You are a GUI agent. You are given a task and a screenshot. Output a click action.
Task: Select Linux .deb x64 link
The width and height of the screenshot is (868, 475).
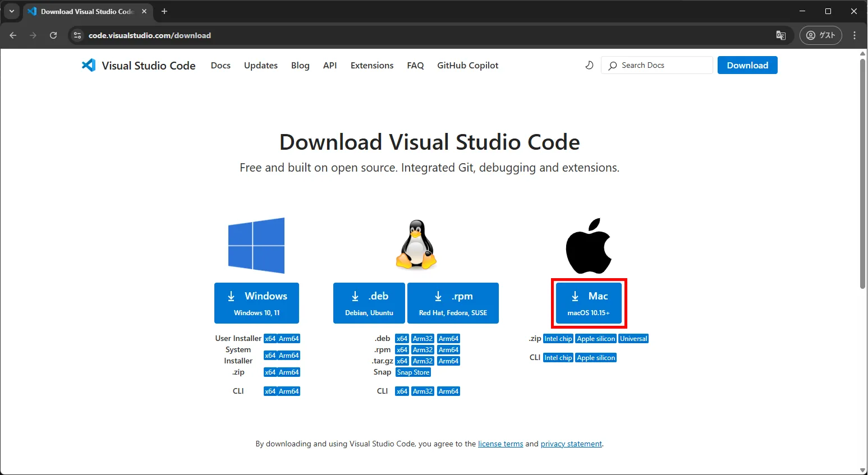[x=402, y=339]
